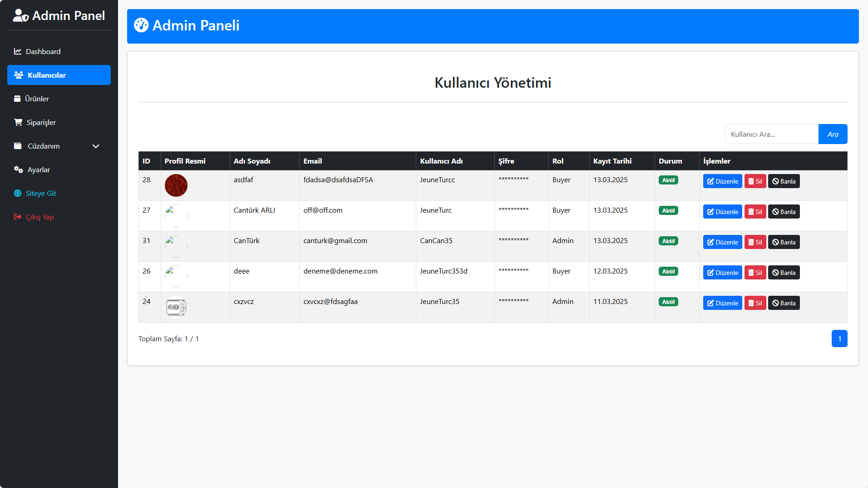The width and height of the screenshot is (868, 488).
Task: Ban user CanTürk via Banla
Action: tap(784, 242)
